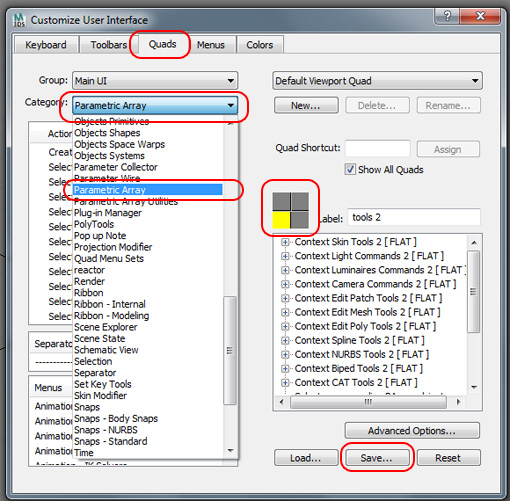Screen dimensions: 510x501
Task: Click the Quad Shortcut input field
Action: pyautogui.click(x=378, y=149)
